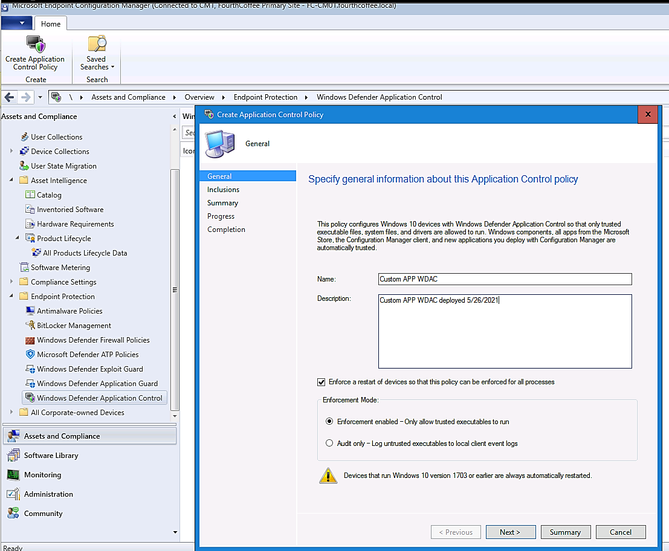This screenshot has height=551, width=669.
Task: Click the Cancel button
Action: [x=621, y=532]
